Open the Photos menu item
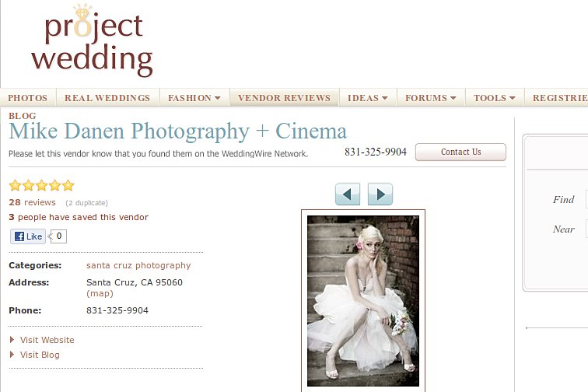The width and height of the screenshot is (588, 392). 28,98
